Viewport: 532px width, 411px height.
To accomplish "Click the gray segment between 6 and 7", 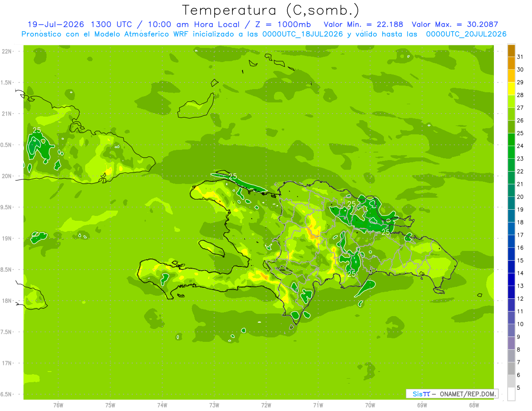I will (511, 369).
